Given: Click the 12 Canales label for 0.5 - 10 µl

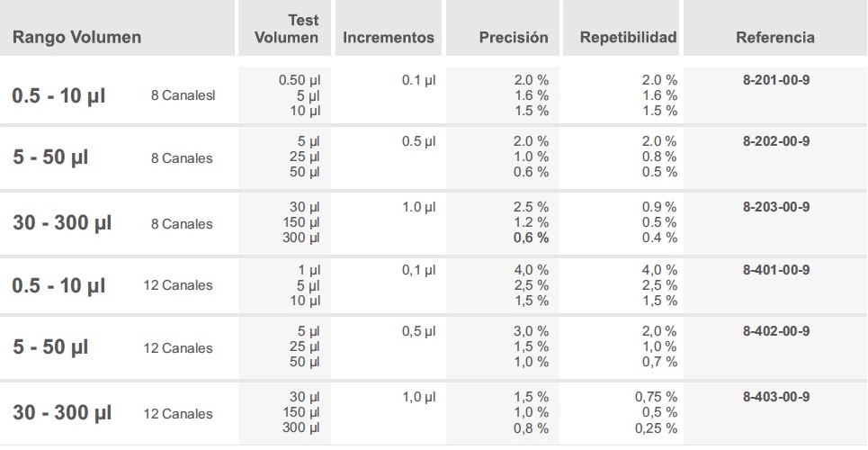Looking at the screenshot, I should pos(178,285).
